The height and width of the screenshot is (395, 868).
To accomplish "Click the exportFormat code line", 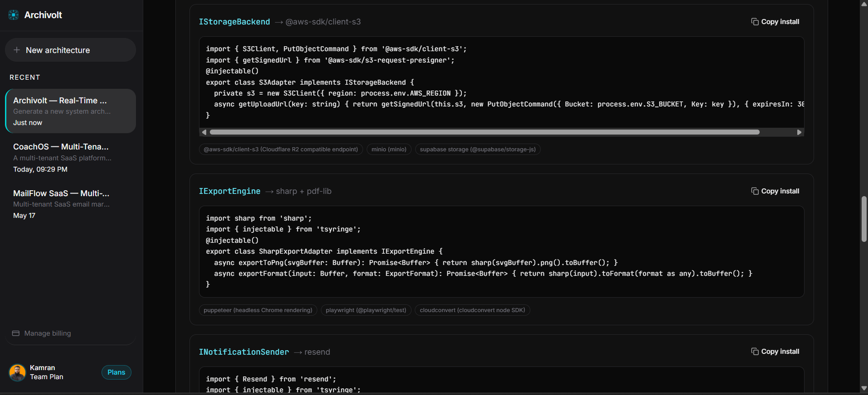I will point(483,274).
